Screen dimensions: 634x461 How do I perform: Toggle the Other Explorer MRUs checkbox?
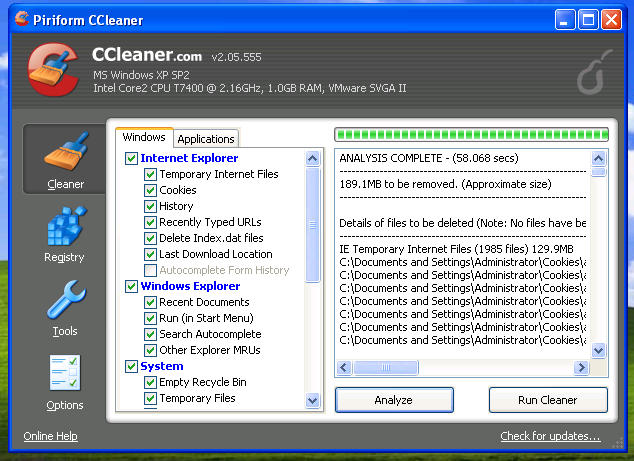[150, 350]
